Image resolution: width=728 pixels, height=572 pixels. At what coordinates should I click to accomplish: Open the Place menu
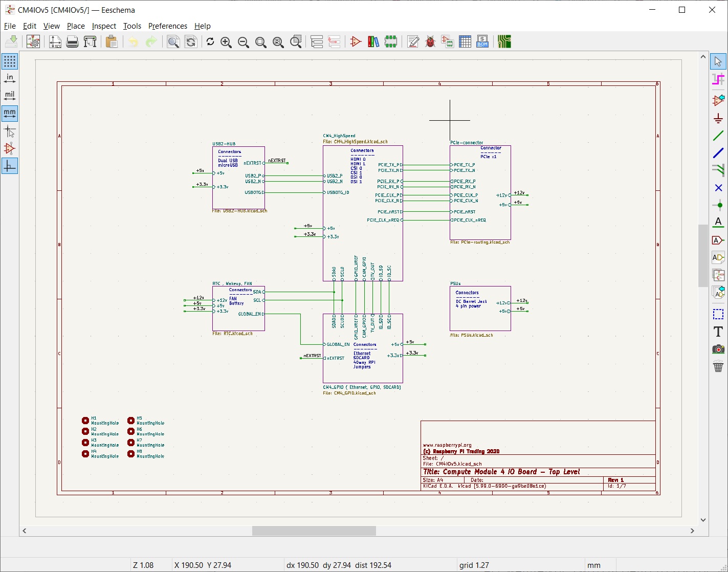click(x=76, y=26)
